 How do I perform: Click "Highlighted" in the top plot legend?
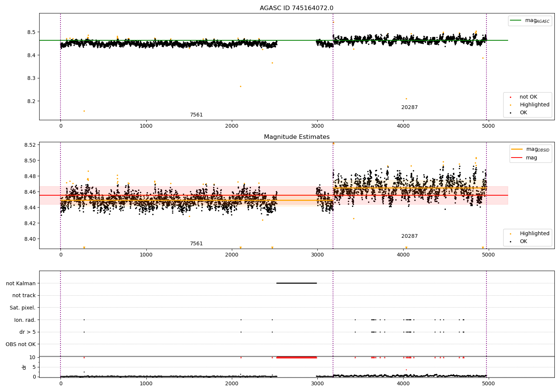[x=535, y=105]
